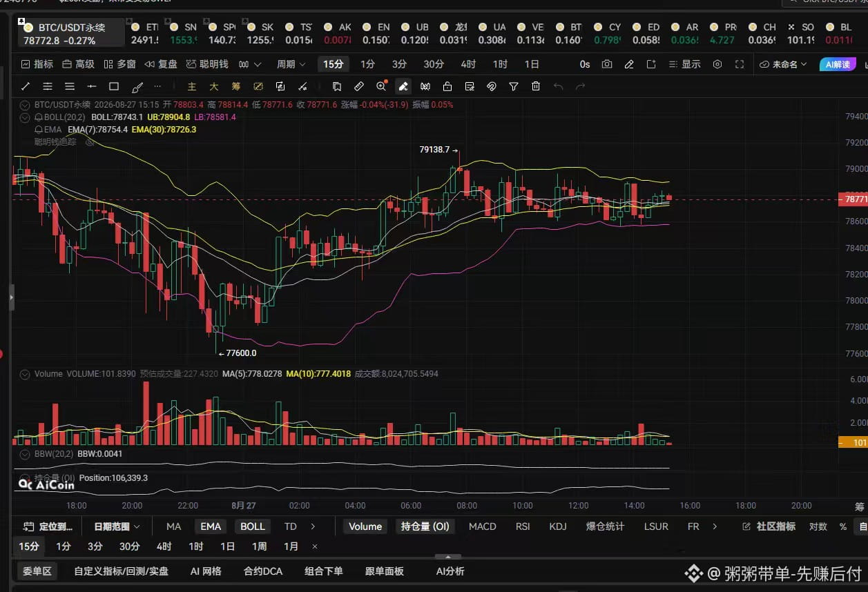This screenshot has height=592, width=868.
Task: Select the BTC/USDT永续 ticker tab
Action: click(x=72, y=33)
